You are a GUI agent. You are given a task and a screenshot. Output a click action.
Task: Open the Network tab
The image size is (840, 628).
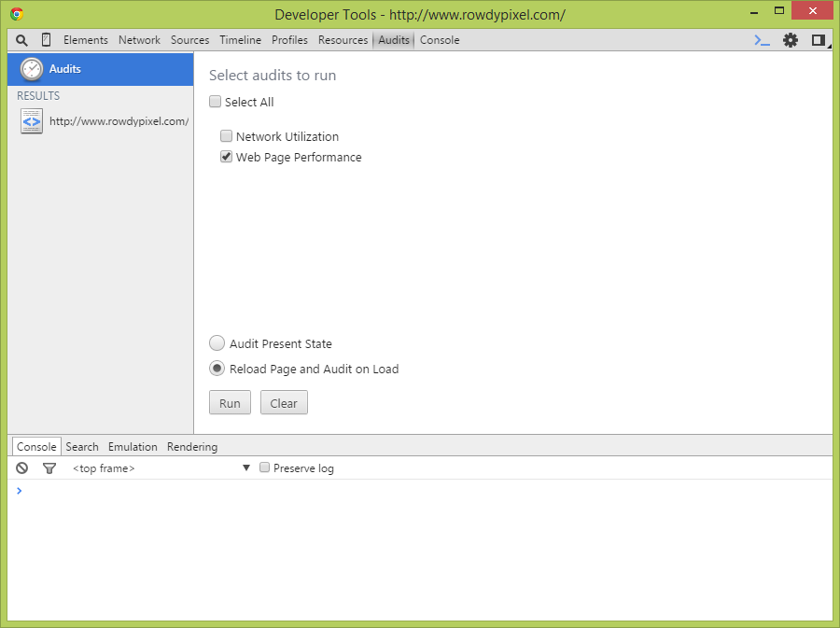(x=139, y=40)
